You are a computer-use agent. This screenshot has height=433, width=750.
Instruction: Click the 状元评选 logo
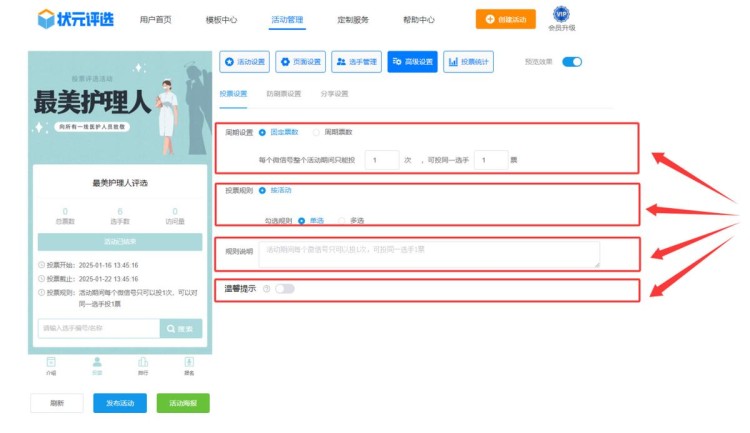tap(73, 19)
